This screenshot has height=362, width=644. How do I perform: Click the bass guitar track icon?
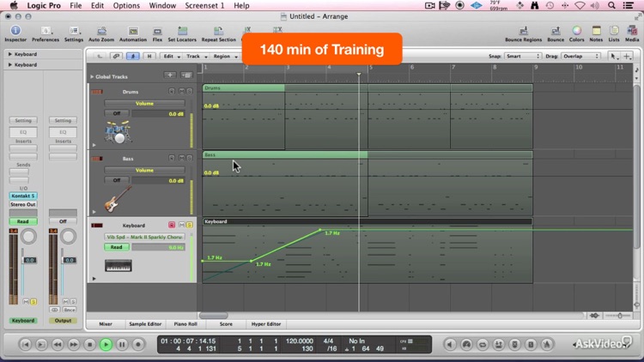118,199
